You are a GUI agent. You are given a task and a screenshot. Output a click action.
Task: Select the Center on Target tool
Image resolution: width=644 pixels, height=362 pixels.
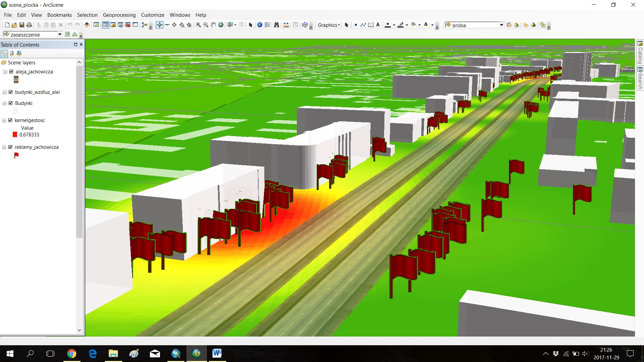tap(174, 25)
